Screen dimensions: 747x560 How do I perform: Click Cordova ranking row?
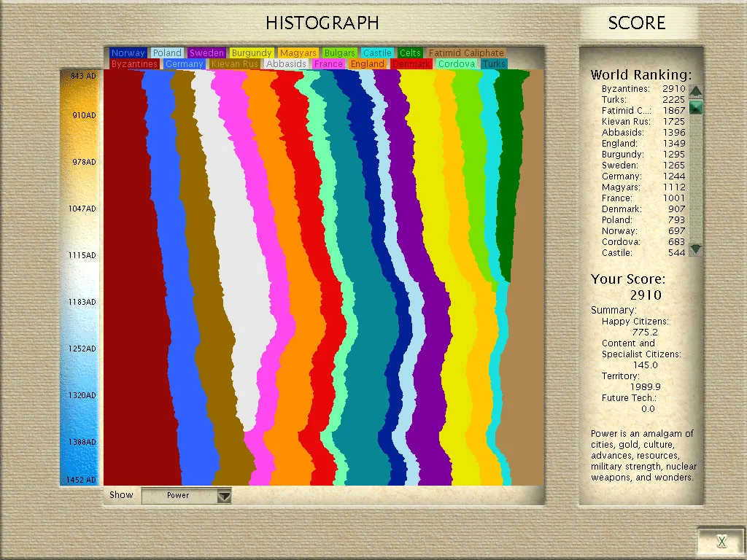click(643, 242)
